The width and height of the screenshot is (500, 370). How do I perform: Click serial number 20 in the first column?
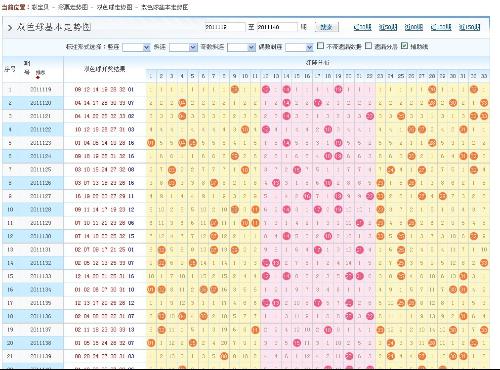(10, 343)
